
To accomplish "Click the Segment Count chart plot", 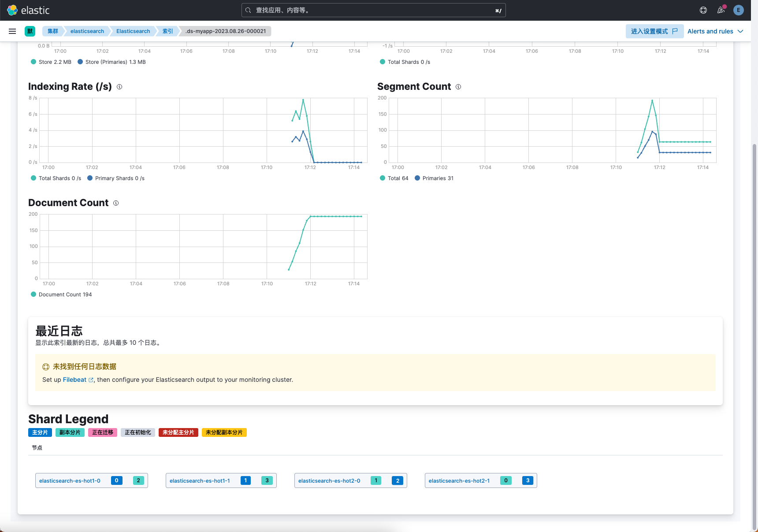I will [x=553, y=130].
